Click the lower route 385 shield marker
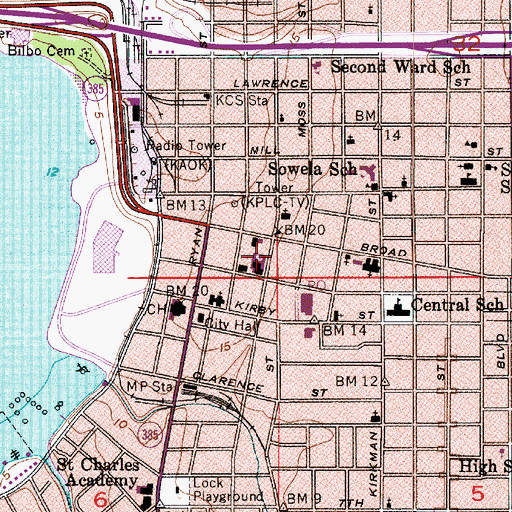This screenshot has width=512, height=512. pyautogui.click(x=150, y=435)
